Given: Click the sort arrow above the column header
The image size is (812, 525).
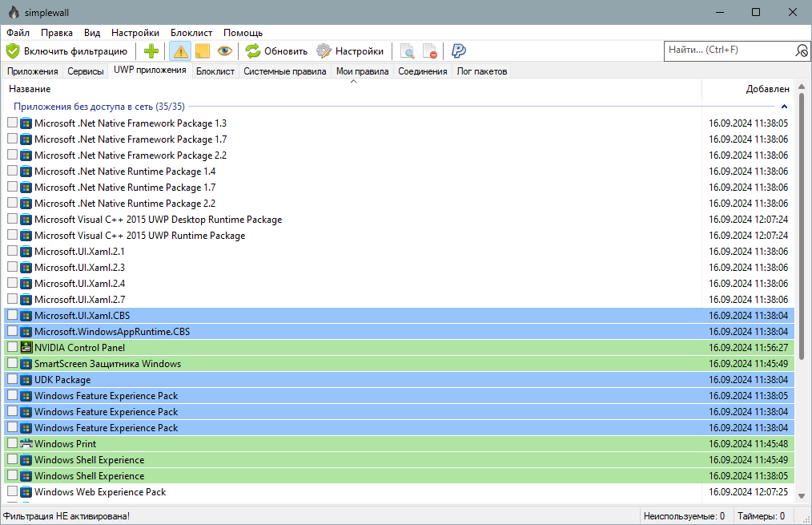Looking at the screenshot, I should (x=354, y=82).
